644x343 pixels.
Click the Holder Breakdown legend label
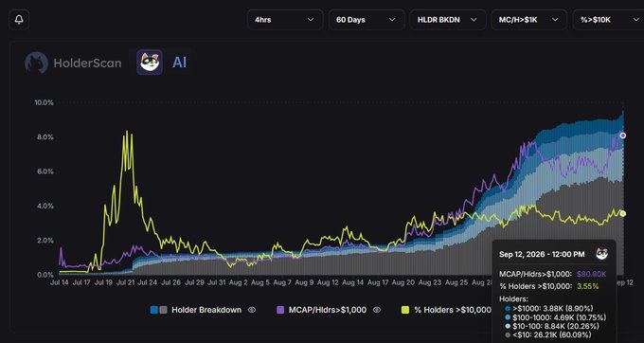pyautogui.click(x=206, y=310)
